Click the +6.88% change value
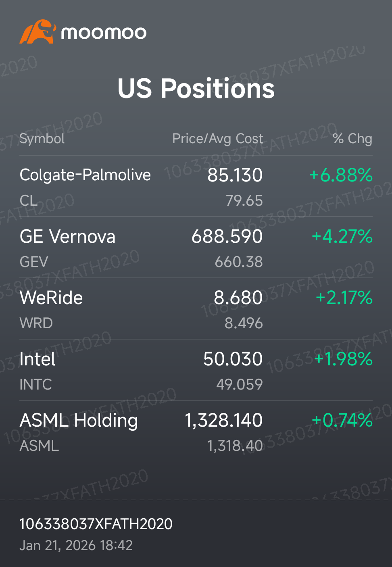The height and width of the screenshot is (567, 392). click(x=341, y=175)
